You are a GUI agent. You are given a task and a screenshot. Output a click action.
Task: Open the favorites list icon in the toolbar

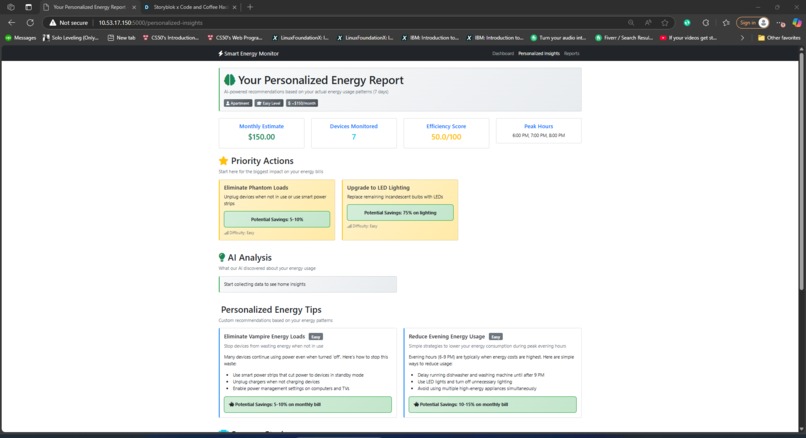[x=726, y=23]
